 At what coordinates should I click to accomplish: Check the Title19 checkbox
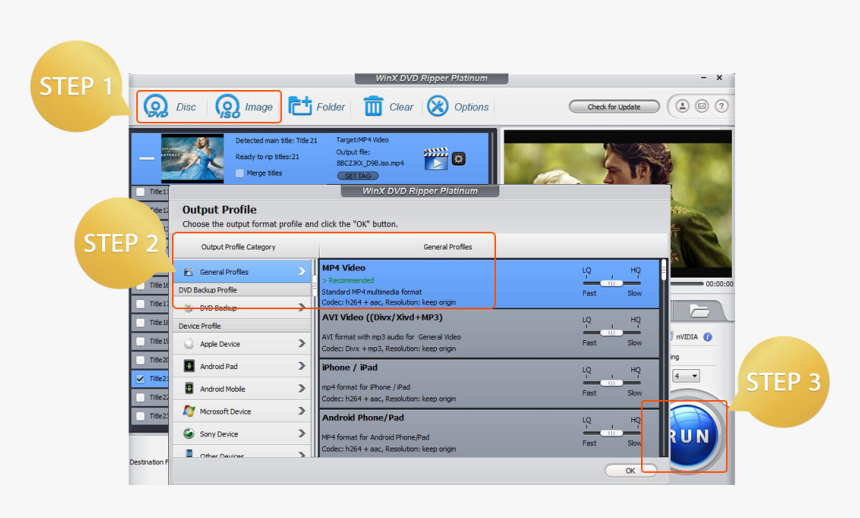(x=140, y=341)
